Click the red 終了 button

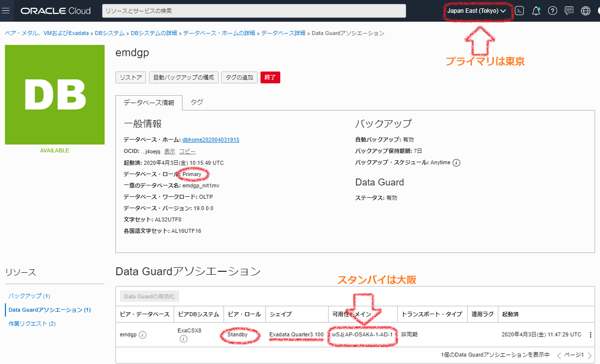(270, 77)
